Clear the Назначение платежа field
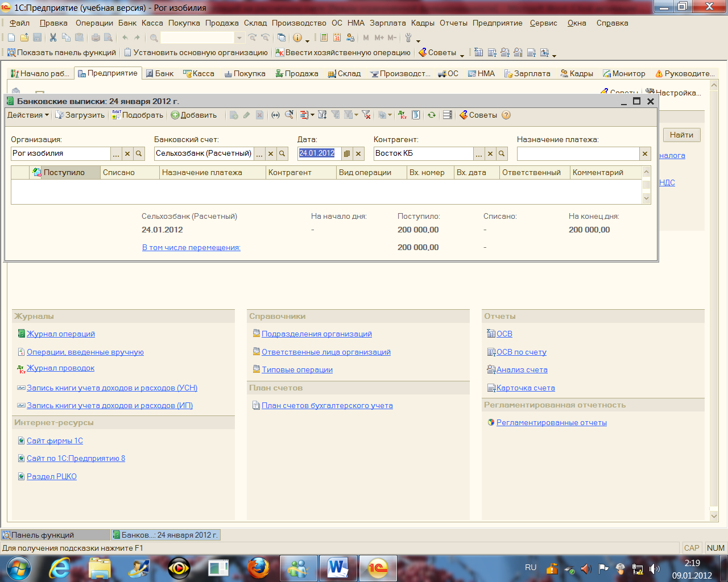Image resolution: width=728 pixels, height=582 pixels. point(645,153)
